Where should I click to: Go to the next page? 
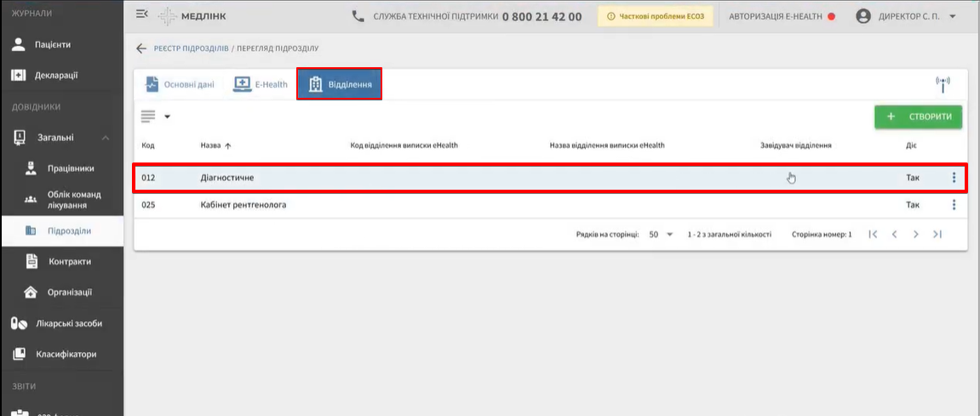915,235
